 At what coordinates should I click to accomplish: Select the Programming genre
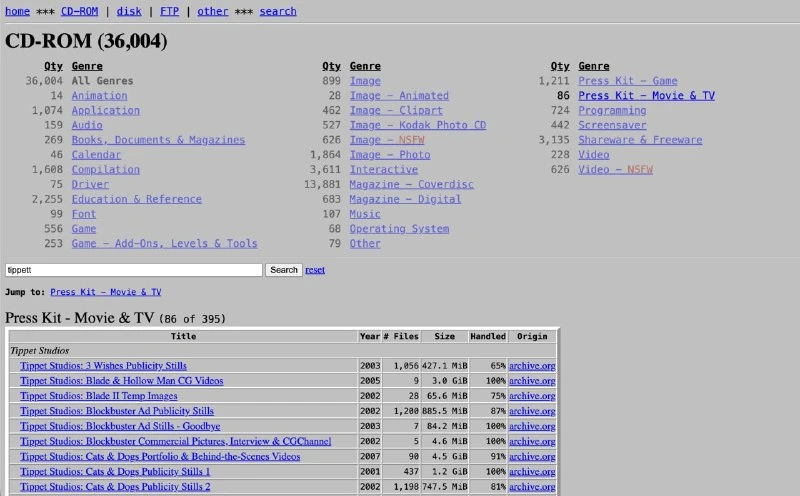tap(612, 110)
